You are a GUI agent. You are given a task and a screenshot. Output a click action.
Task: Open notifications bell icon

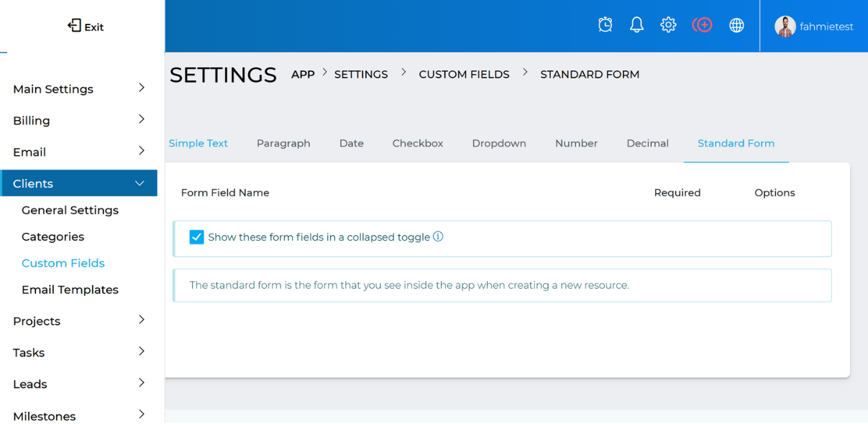[636, 25]
